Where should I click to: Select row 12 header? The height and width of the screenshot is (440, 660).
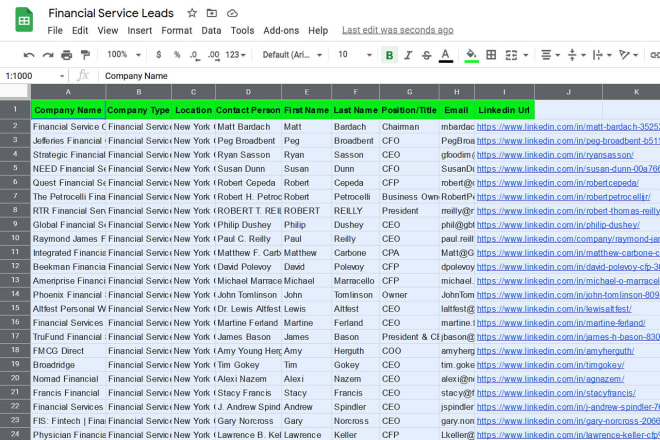(15, 267)
